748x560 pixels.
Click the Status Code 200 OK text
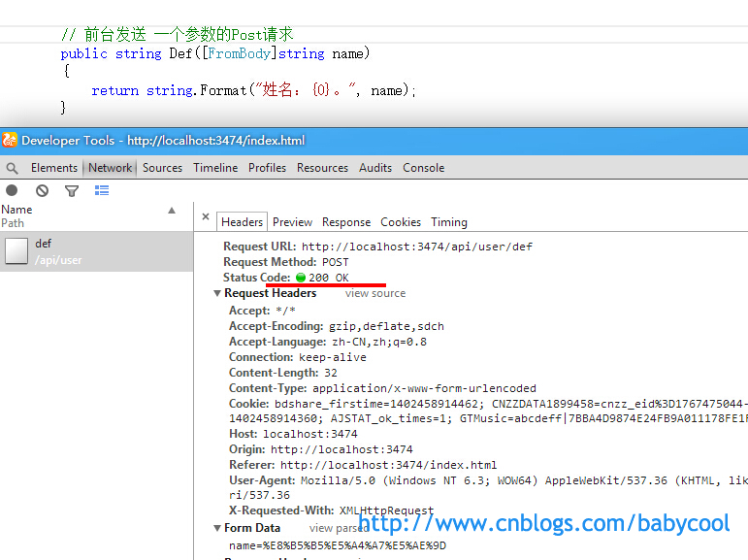point(286,278)
